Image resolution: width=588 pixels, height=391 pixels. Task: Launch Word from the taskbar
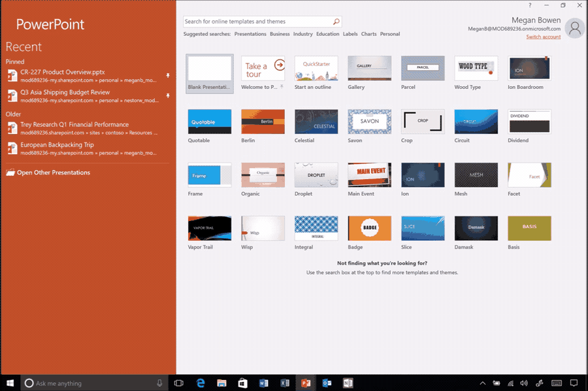coord(264,383)
